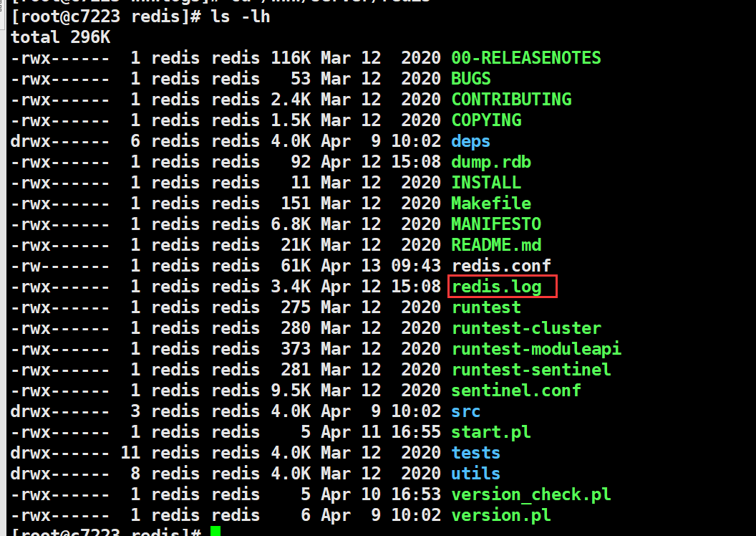756x536 pixels.
Task: Click the 1.5K size of COPYING
Action: (x=291, y=120)
